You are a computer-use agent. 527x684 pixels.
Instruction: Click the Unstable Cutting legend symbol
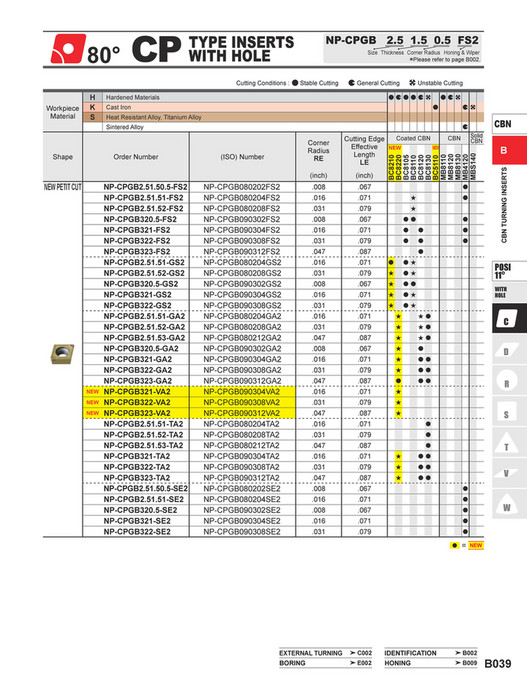pos(412,83)
